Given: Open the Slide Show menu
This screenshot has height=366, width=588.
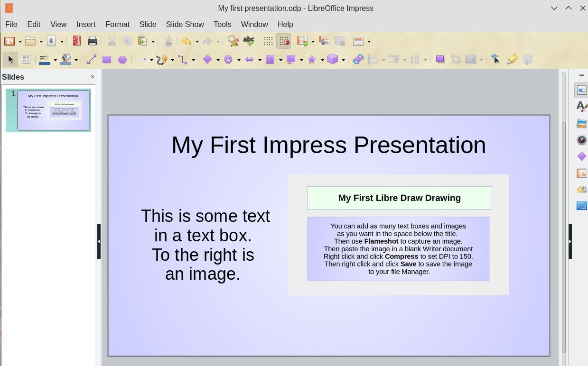Looking at the screenshot, I should [x=185, y=24].
